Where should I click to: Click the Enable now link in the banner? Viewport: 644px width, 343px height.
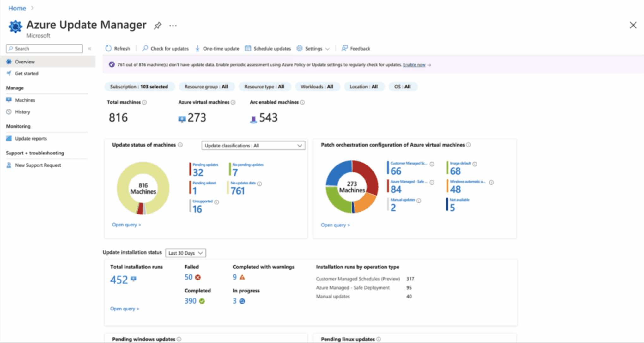click(x=414, y=64)
